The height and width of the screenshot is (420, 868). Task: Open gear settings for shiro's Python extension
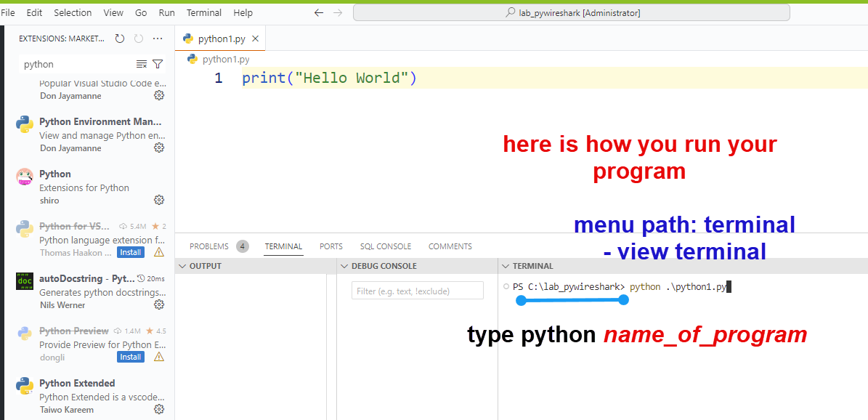point(159,200)
